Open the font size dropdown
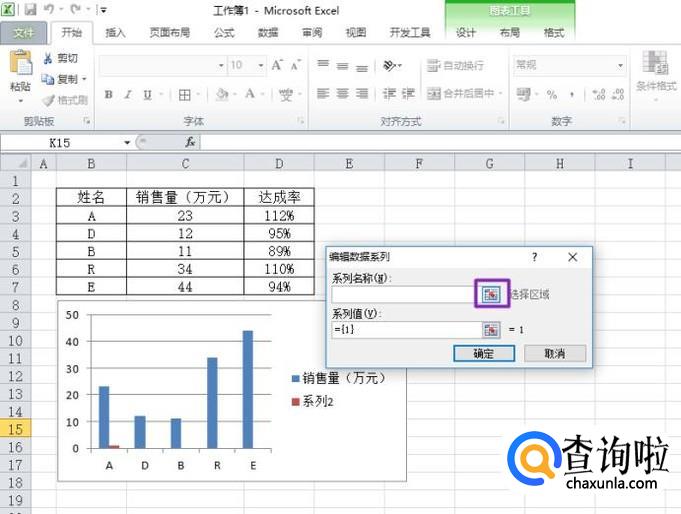681x514 pixels. 263,65
